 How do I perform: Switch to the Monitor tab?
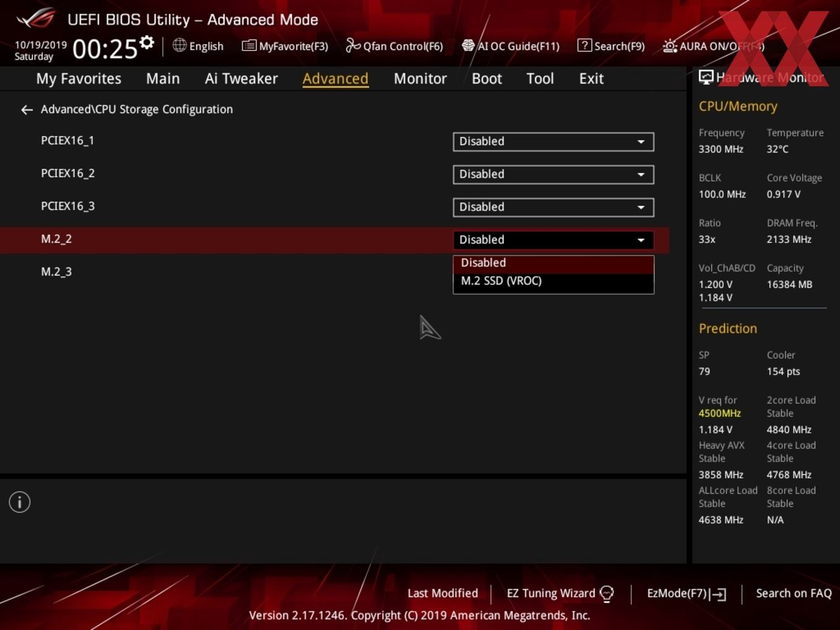tap(420, 78)
